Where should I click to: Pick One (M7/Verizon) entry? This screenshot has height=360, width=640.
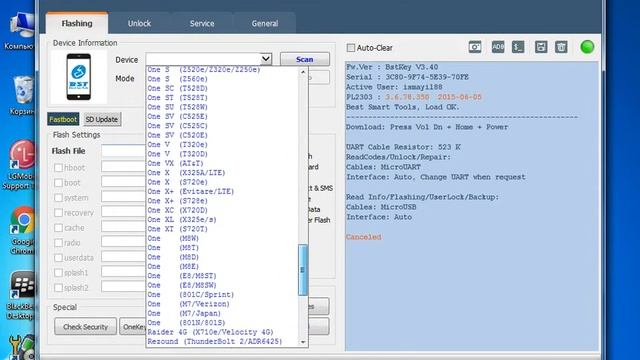pyautogui.click(x=222, y=304)
